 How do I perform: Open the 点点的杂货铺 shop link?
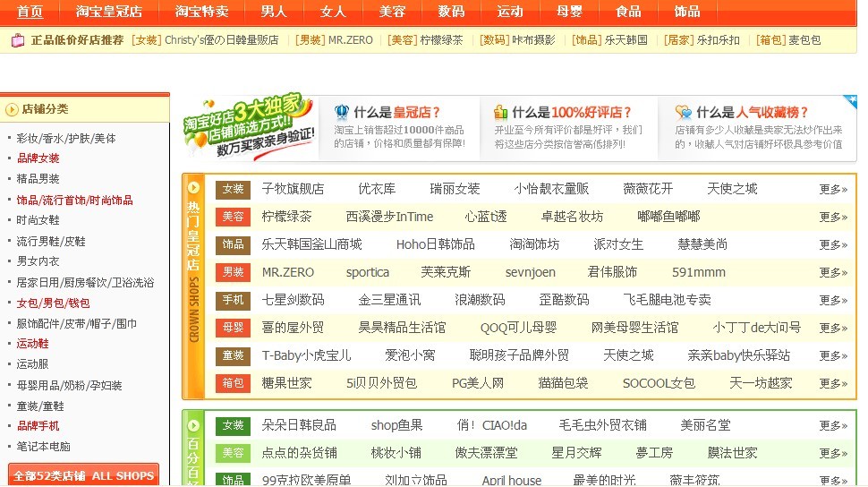300,453
